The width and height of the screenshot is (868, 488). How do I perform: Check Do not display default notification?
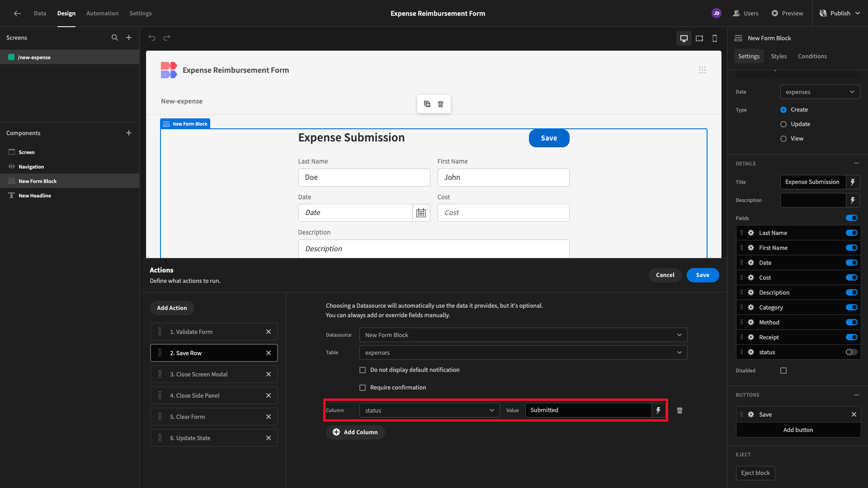[363, 370]
